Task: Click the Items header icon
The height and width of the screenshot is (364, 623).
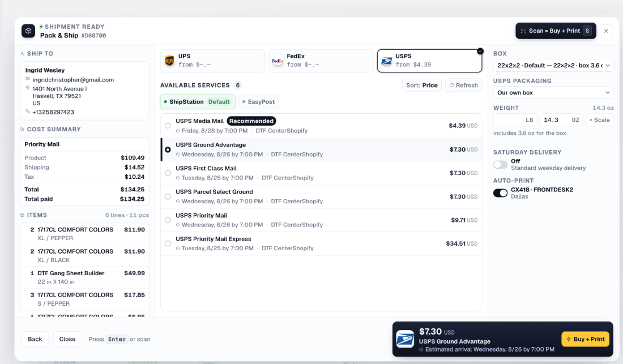Action: [x=22, y=215]
